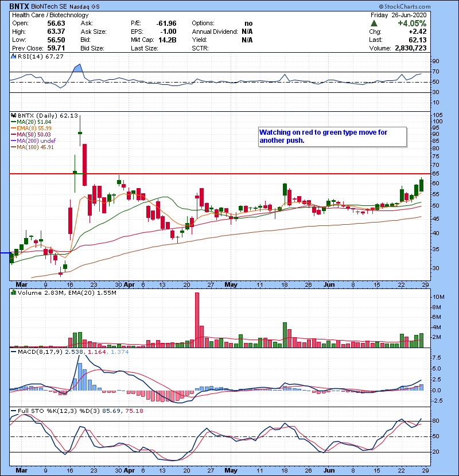Click the Volume figure 2,830,723
This screenshot has height=476, width=459.
[411, 48]
